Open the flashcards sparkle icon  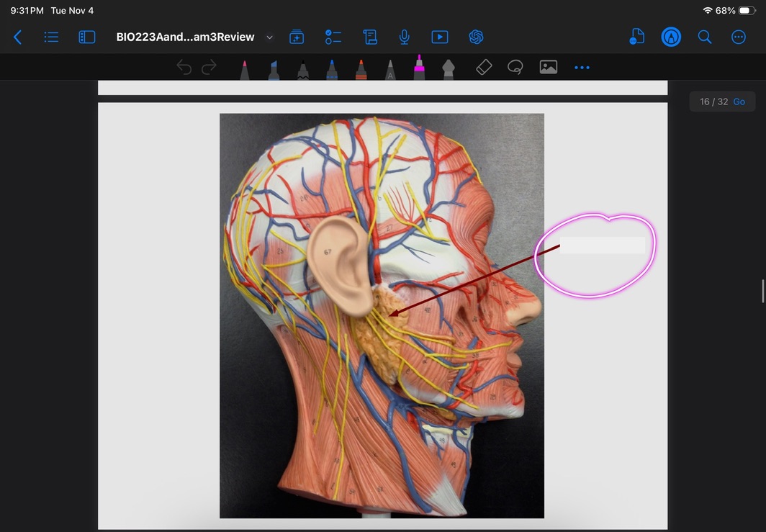click(297, 37)
